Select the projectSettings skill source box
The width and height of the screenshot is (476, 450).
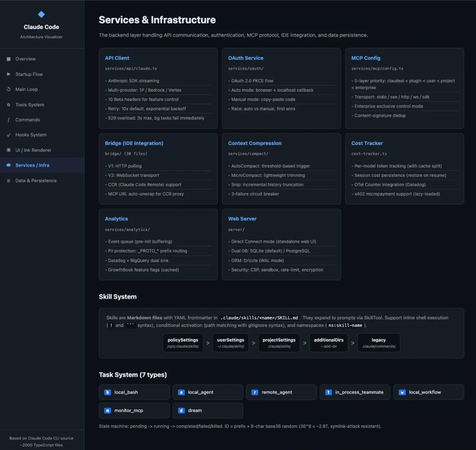(279, 343)
